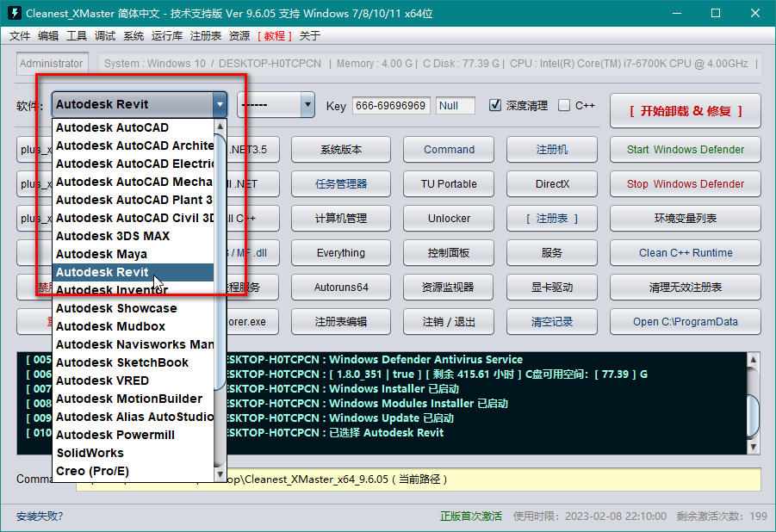Open the 编辑 menu
The height and width of the screenshot is (532, 776).
[x=48, y=35]
